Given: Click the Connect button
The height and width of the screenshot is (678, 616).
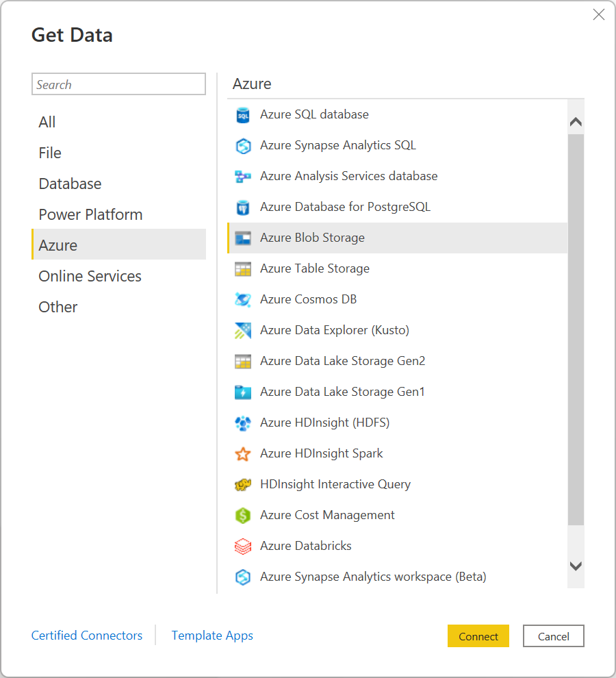Looking at the screenshot, I should pyautogui.click(x=478, y=636).
